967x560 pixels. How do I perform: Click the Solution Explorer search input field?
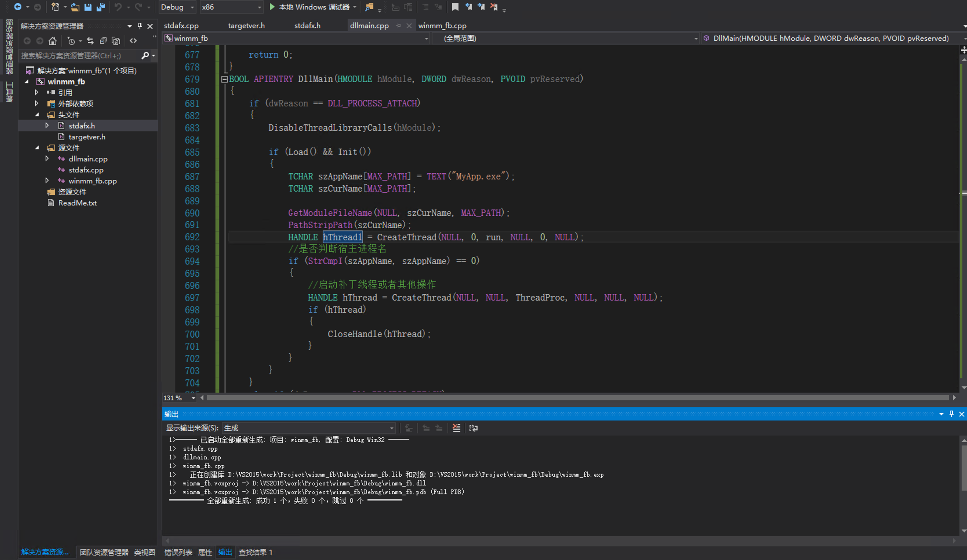pos(80,56)
